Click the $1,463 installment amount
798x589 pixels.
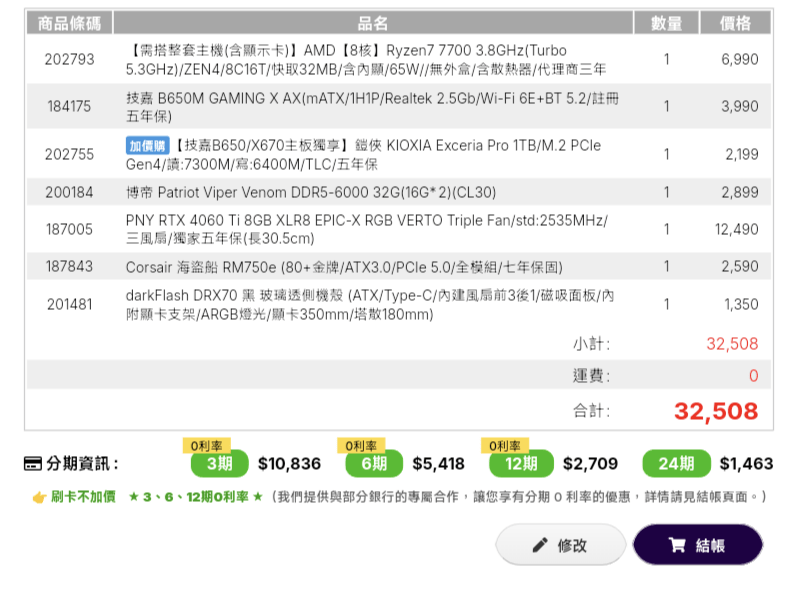746,464
